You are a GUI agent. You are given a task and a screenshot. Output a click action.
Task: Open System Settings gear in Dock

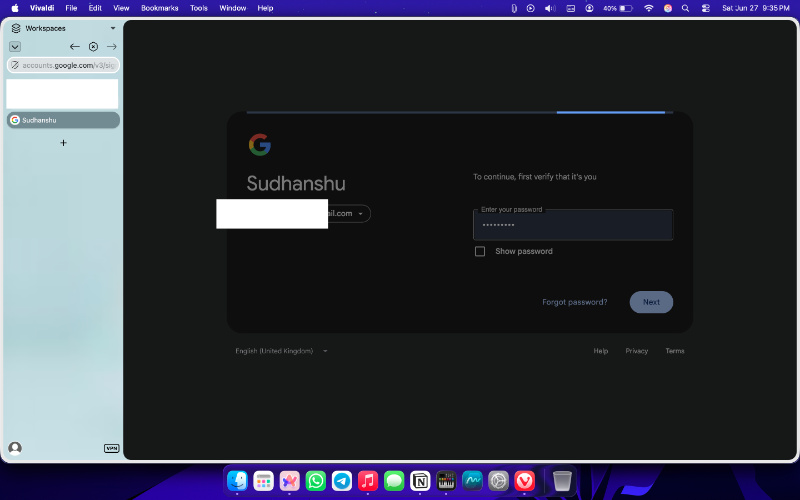tap(498, 481)
